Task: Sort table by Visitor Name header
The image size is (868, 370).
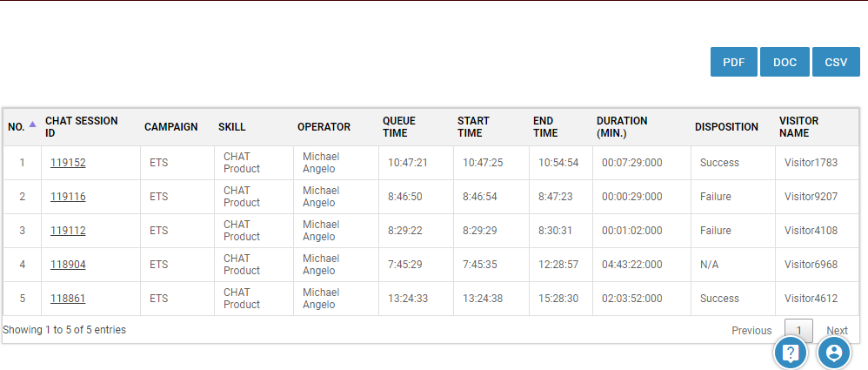Action: [x=798, y=127]
